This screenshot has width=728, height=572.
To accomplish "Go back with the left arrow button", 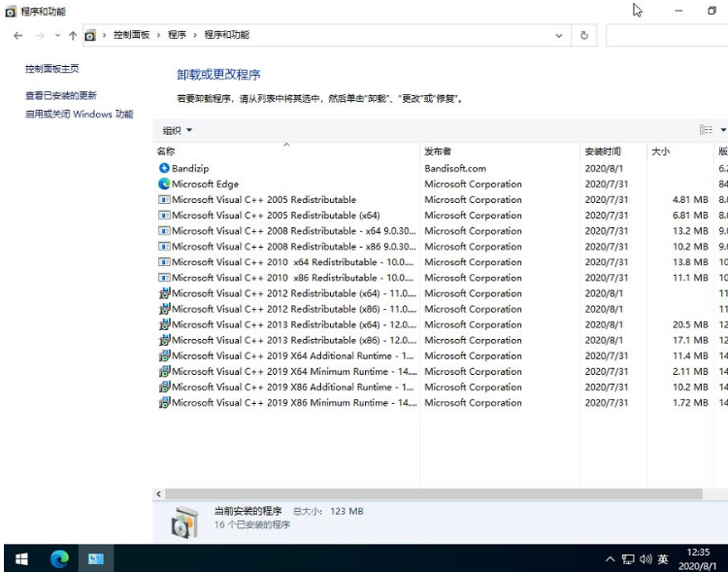I will [x=18, y=35].
